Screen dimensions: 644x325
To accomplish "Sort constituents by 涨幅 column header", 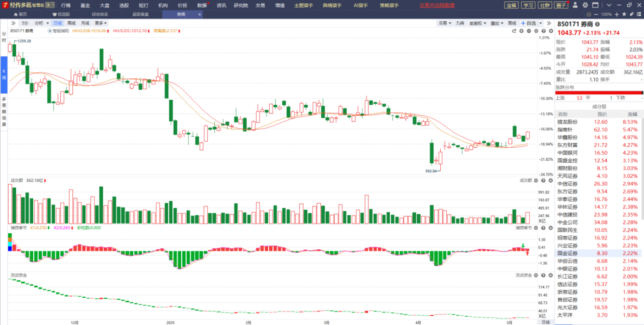I will pyautogui.click(x=632, y=114).
